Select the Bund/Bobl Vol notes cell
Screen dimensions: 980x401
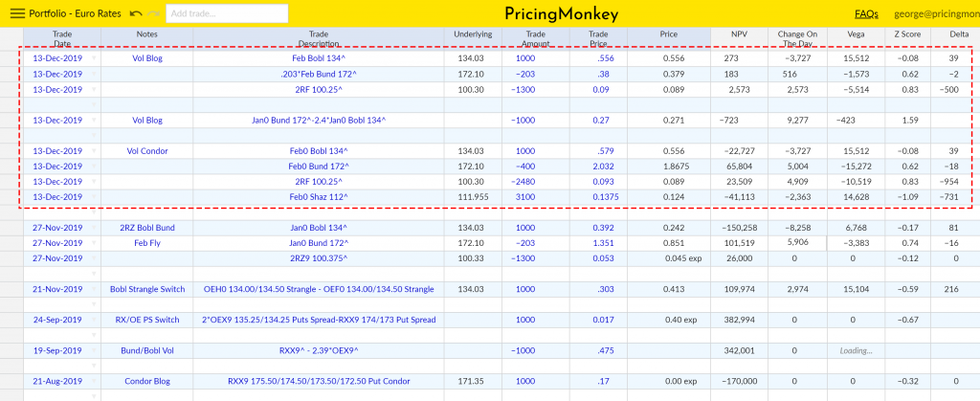(x=146, y=350)
